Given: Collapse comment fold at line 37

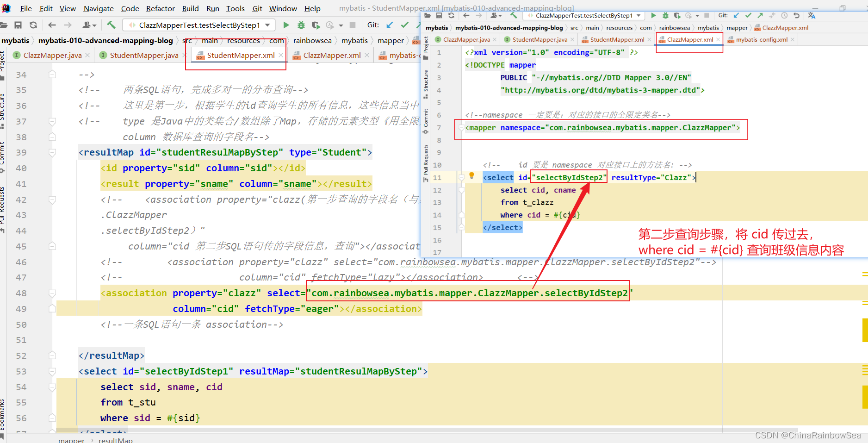Looking at the screenshot, I should tap(52, 122).
